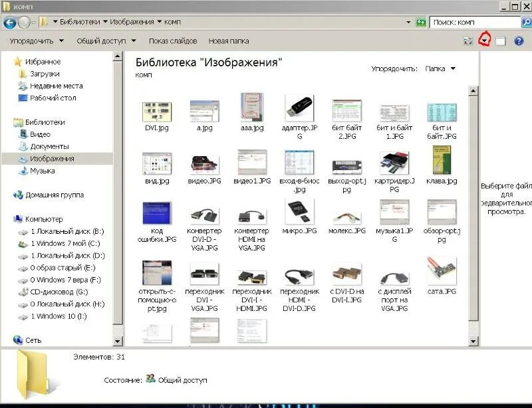Open Help with the blue question icon
This screenshot has height=408, width=532.
tap(519, 41)
